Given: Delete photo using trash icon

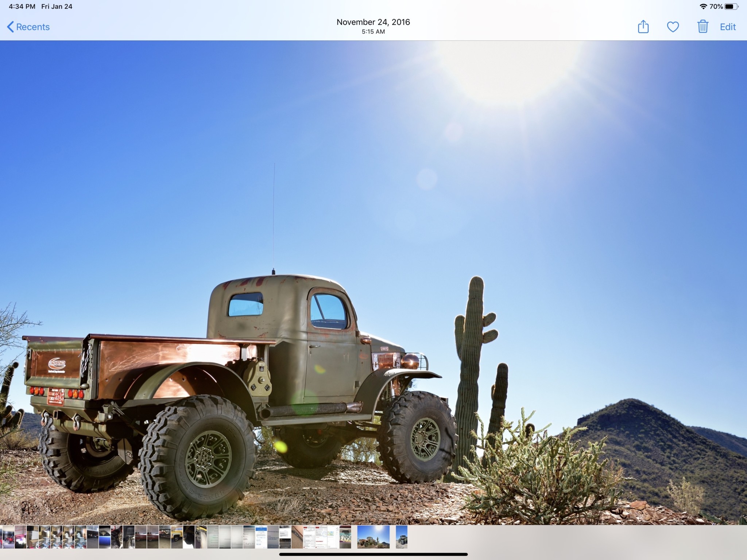Looking at the screenshot, I should (x=703, y=27).
